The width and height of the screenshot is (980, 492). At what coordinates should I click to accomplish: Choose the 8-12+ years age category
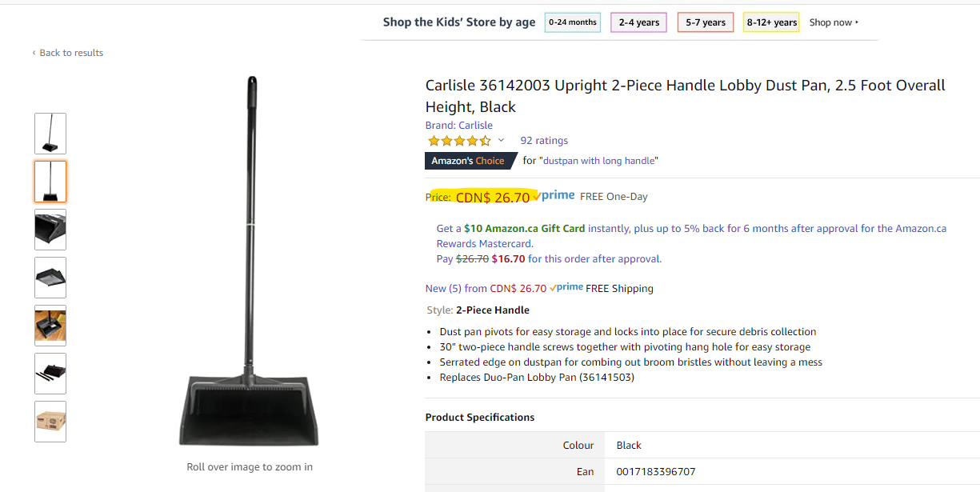pyautogui.click(x=771, y=22)
